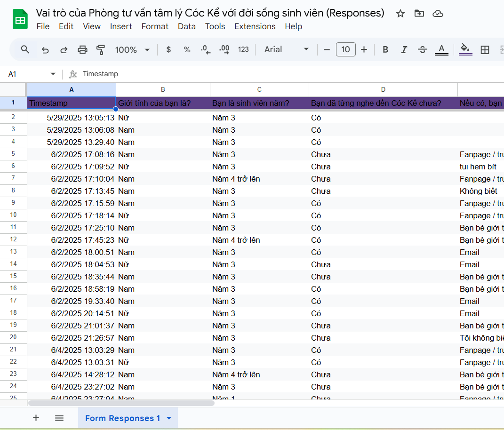Open the search menus magnifier
The image size is (504, 430).
(x=25, y=49)
